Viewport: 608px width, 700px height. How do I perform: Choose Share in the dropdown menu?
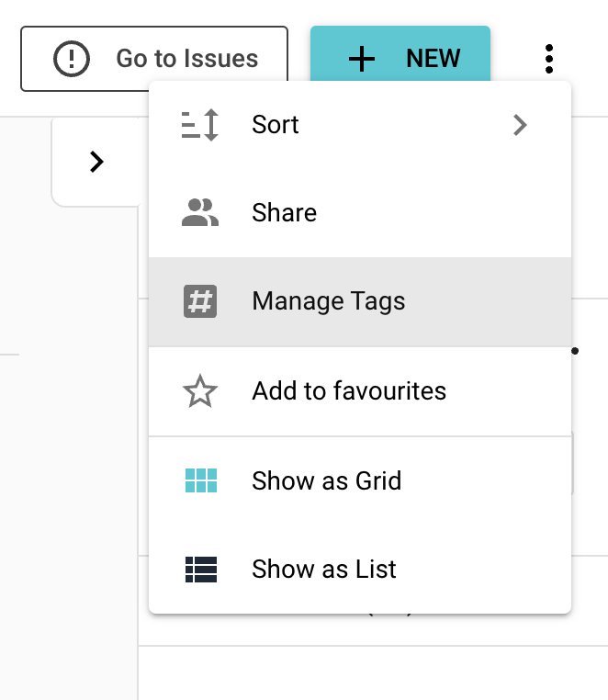pyautogui.click(x=284, y=213)
